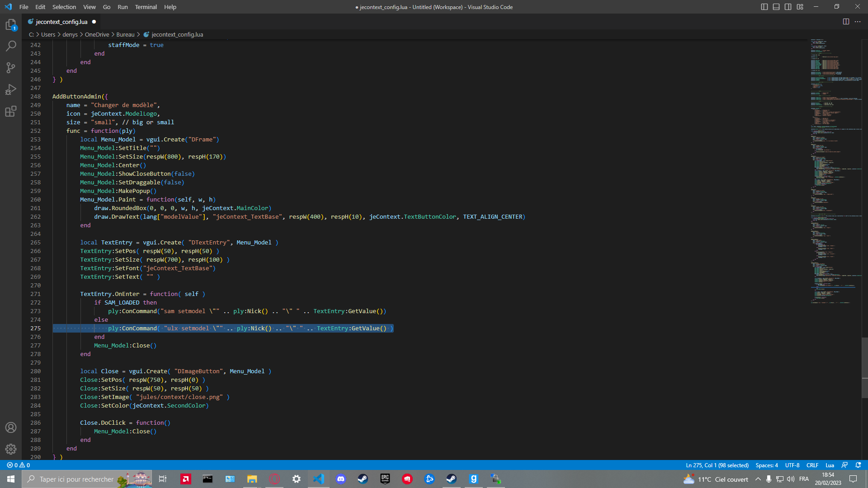Screen dimensions: 868x488
Task: Click the VS Code logo in title bar
Action: [x=8, y=7]
